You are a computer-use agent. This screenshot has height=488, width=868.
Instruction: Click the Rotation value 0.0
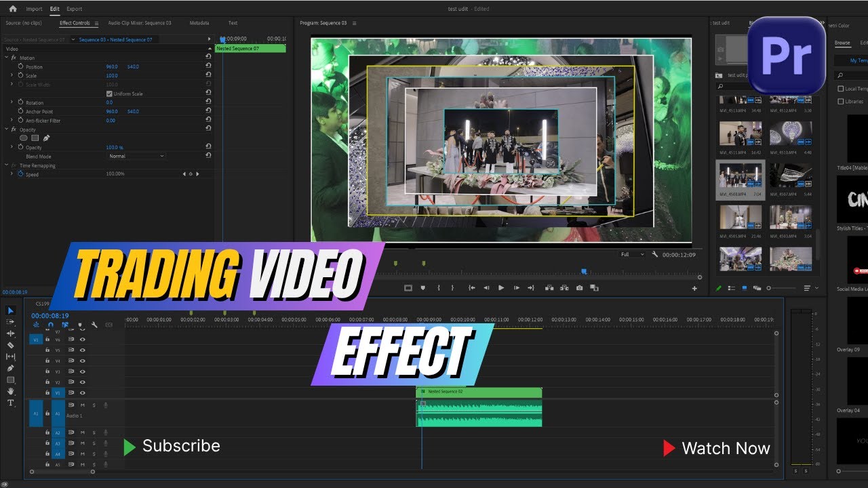coord(109,102)
